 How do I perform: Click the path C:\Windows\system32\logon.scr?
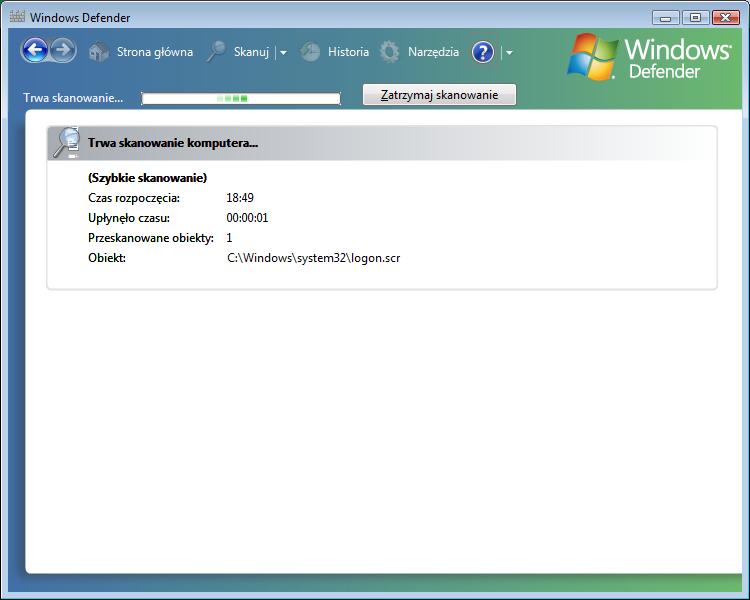(x=313, y=258)
